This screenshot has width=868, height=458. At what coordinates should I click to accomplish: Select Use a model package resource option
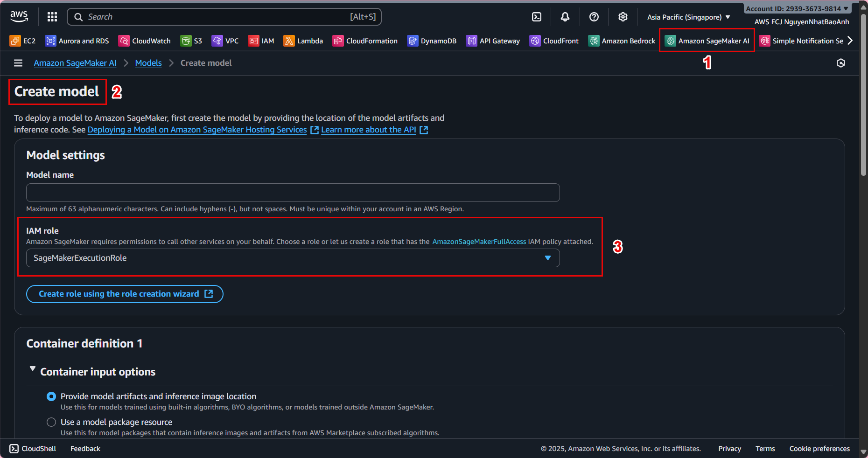[x=51, y=422]
